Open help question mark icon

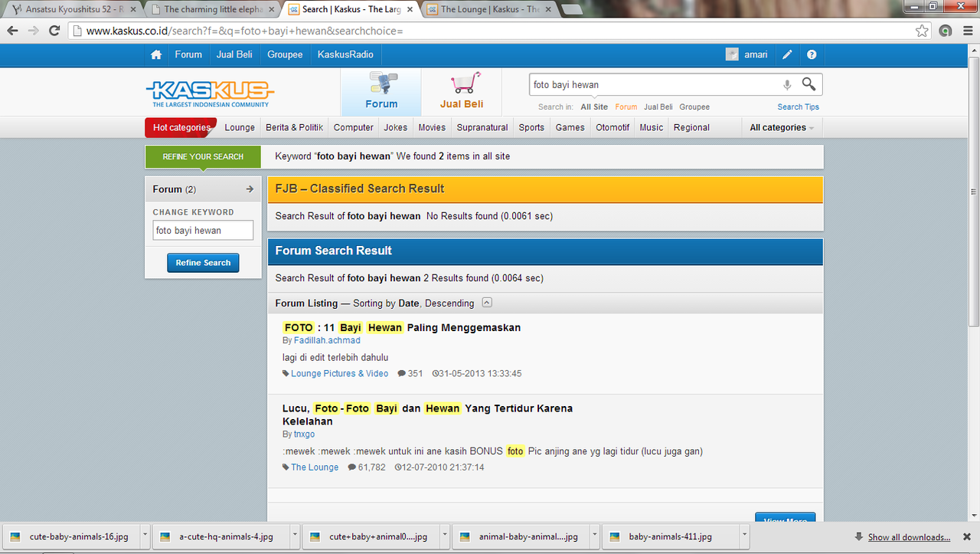coord(812,54)
